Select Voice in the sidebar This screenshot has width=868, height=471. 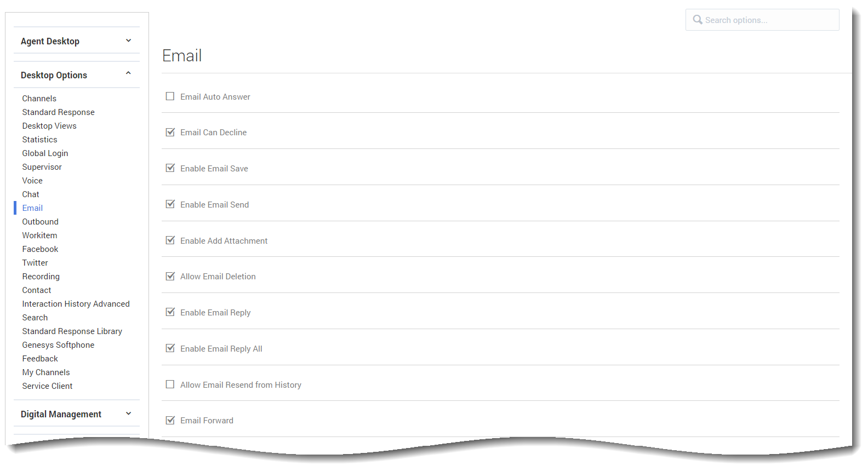(x=32, y=181)
